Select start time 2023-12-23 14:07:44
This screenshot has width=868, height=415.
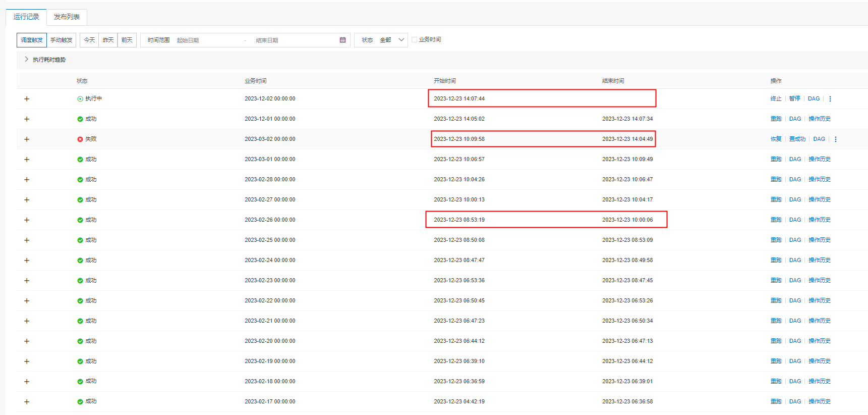(459, 99)
